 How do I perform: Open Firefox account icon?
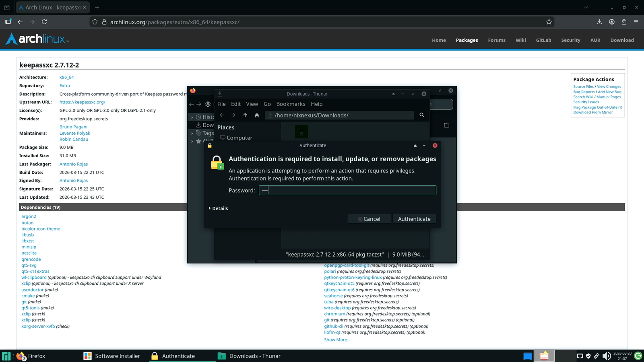(x=612, y=22)
